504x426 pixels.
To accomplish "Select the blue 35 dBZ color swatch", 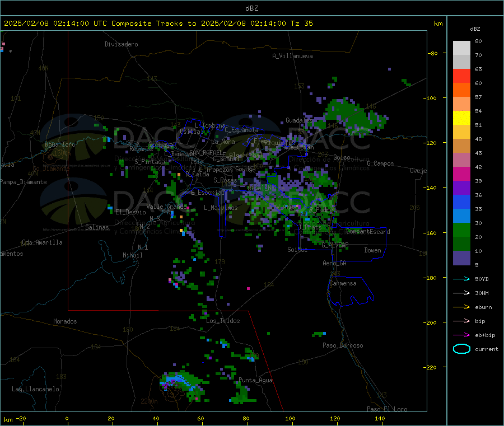I will coord(461,202).
